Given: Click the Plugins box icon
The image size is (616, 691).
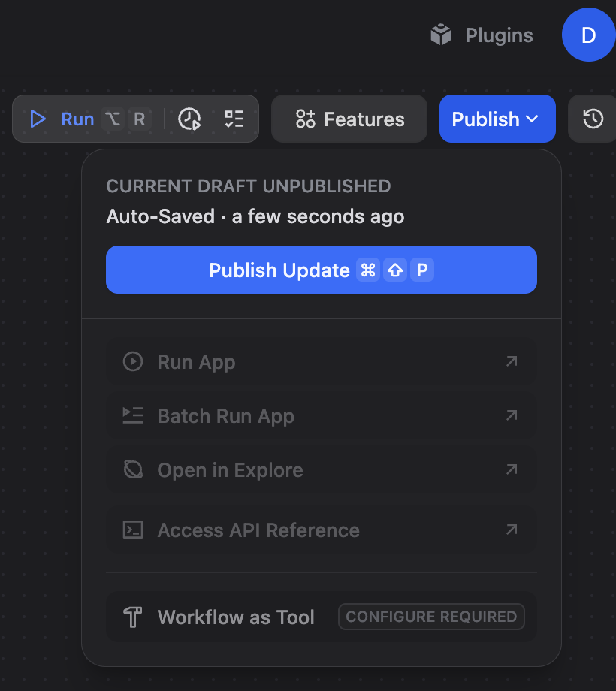Looking at the screenshot, I should pos(439,34).
